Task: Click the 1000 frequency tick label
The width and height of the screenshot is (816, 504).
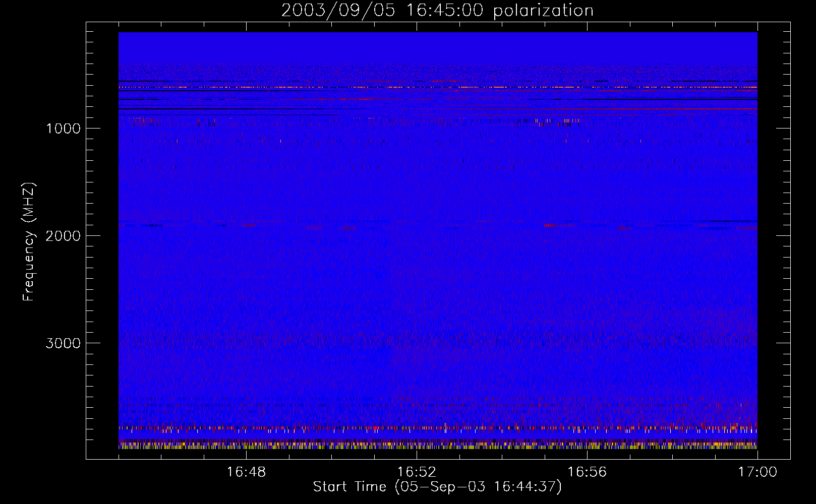Action: click(x=64, y=129)
